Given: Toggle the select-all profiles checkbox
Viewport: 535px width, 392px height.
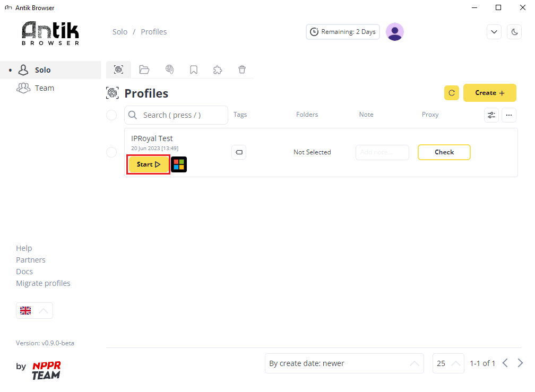Looking at the screenshot, I should tap(111, 115).
